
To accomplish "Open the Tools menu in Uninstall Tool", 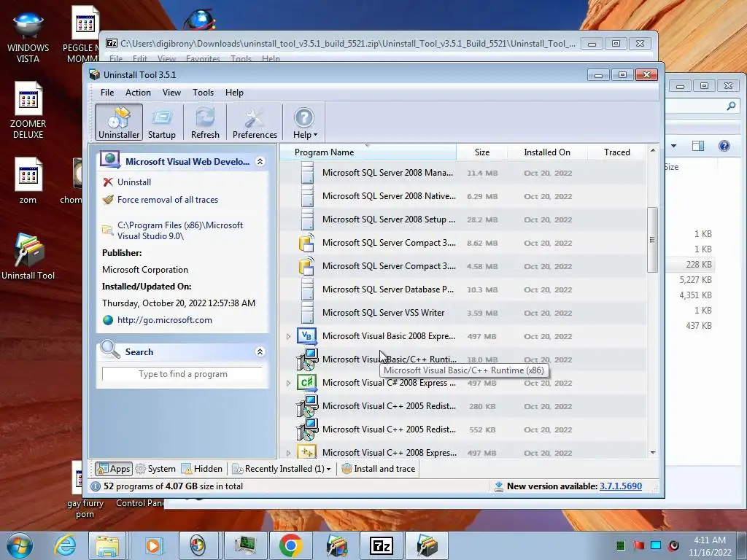I will [203, 93].
